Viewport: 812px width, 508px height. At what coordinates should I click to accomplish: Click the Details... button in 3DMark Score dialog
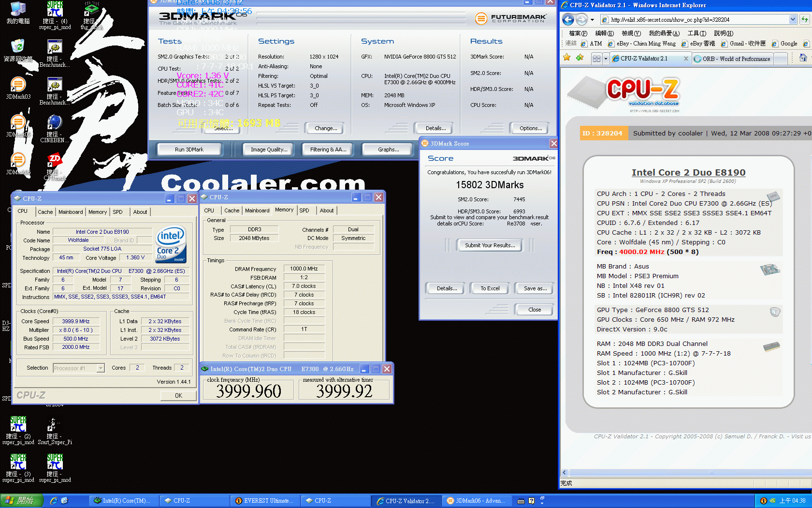tap(447, 288)
